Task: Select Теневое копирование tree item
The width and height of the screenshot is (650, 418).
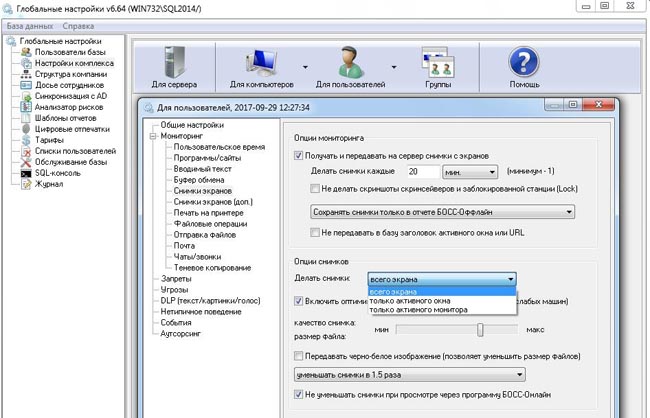Action: tap(212, 268)
